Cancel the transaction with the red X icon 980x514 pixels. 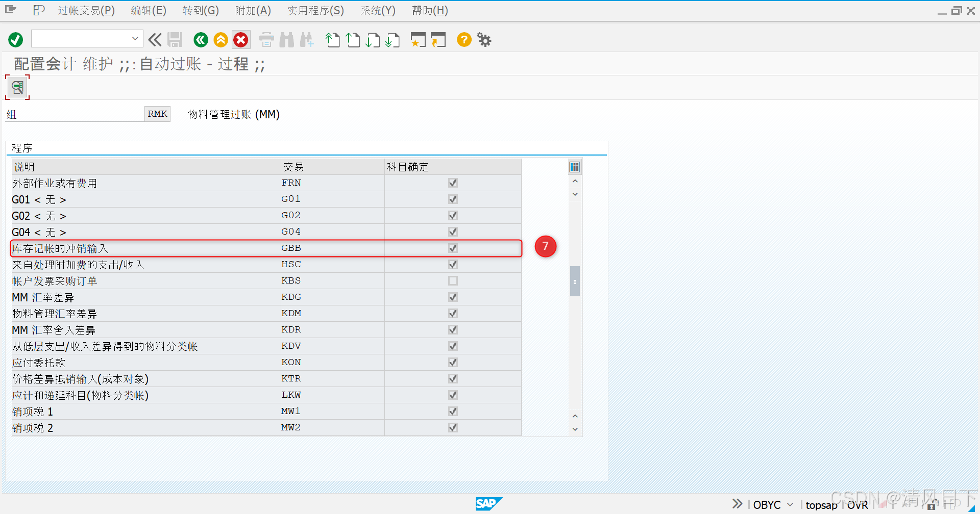[240, 39]
